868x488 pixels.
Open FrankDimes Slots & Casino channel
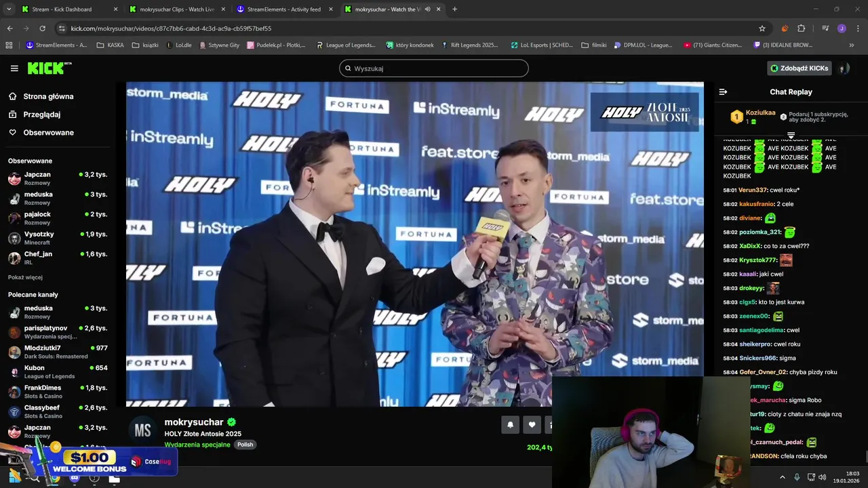tap(58, 392)
